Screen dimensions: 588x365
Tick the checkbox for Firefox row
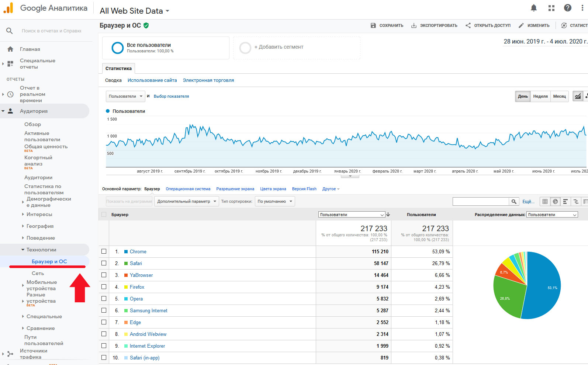(x=104, y=287)
